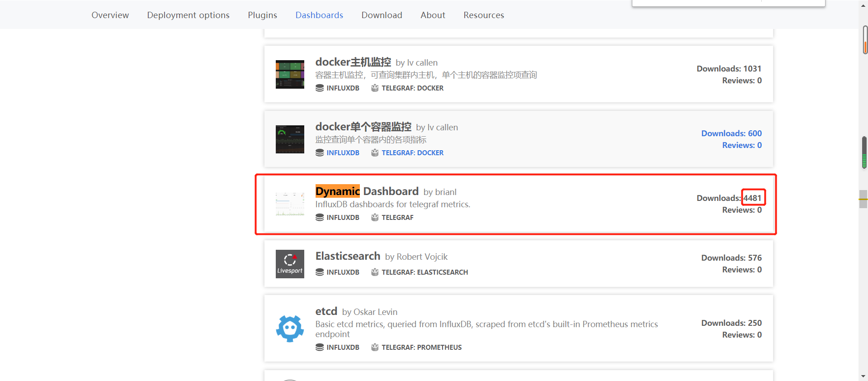Click the page scrollbar down arrow
The height and width of the screenshot is (381, 868).
[x=863, y=376]
